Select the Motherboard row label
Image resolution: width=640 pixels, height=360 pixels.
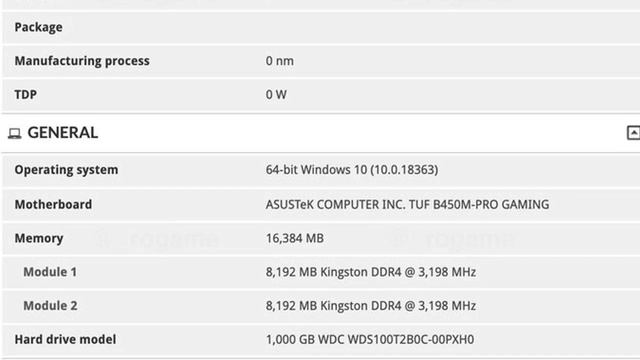coord(53,204)
